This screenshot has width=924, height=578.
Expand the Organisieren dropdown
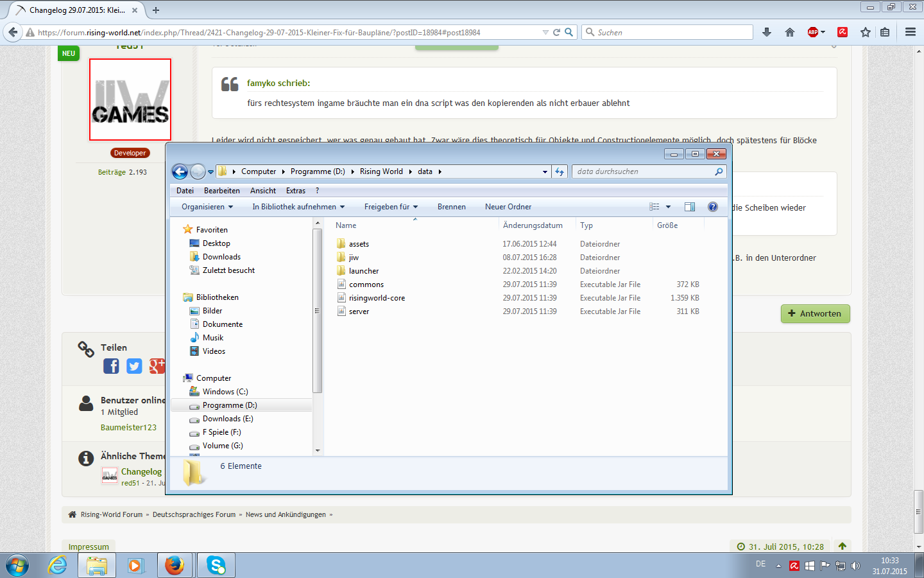(207, 207)
